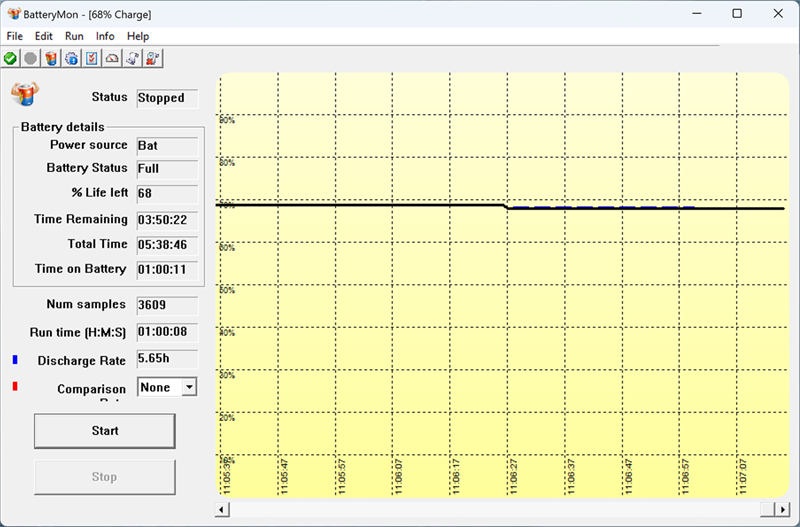Maximize the BatteryMon window

coord(737,14)
